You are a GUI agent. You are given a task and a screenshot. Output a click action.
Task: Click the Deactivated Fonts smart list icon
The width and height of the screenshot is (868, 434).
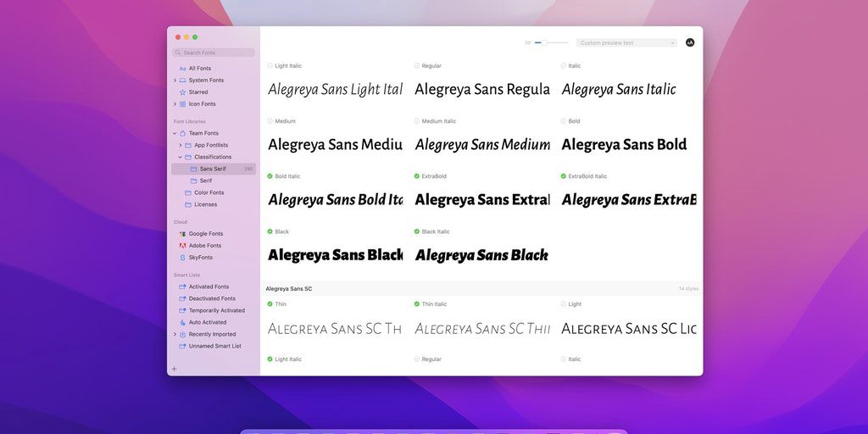click(x=183, y=299)
